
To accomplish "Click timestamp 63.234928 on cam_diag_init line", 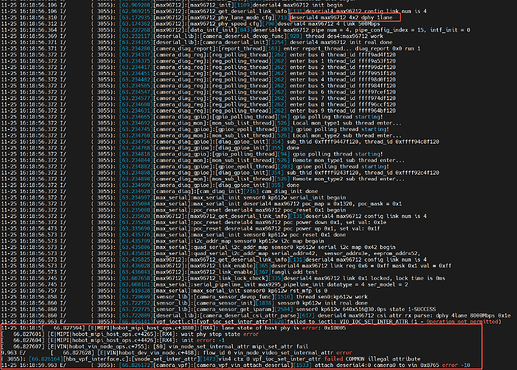I will (x=136, y=191).
